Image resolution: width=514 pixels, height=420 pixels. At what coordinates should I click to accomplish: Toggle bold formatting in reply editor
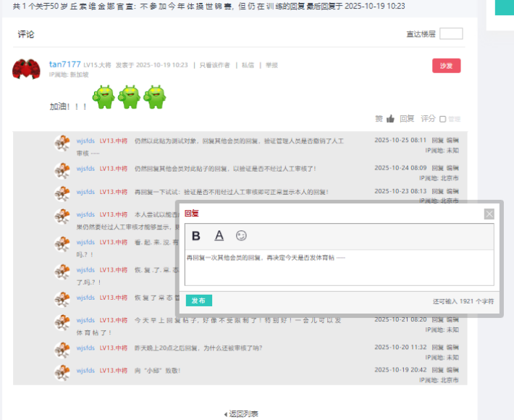pyautogui.click(x=196, y=236)
